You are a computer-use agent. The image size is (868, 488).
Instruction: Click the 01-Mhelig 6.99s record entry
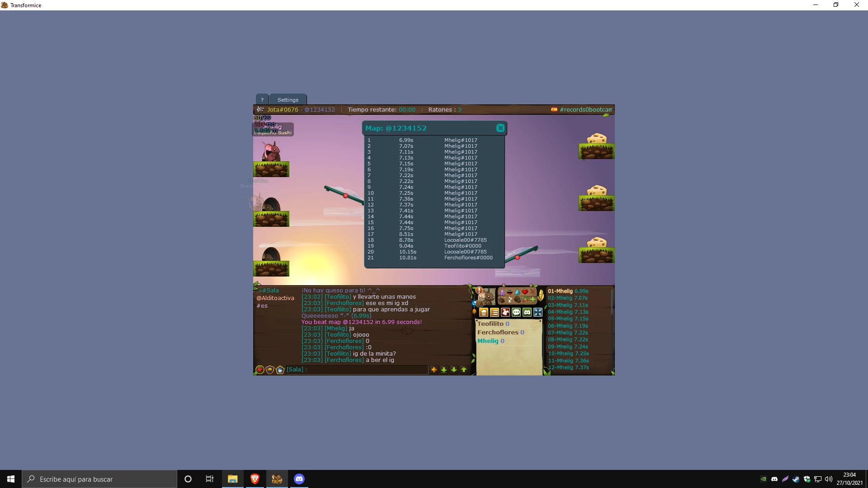pyautogui.click(x=568, y=291)
